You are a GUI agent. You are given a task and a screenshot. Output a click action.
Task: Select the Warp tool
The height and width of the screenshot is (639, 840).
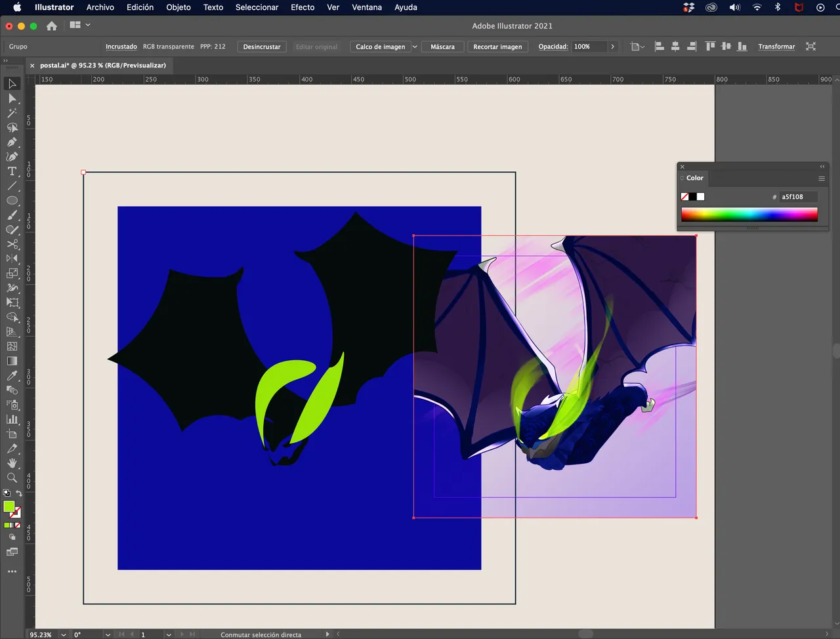(12, 287)
